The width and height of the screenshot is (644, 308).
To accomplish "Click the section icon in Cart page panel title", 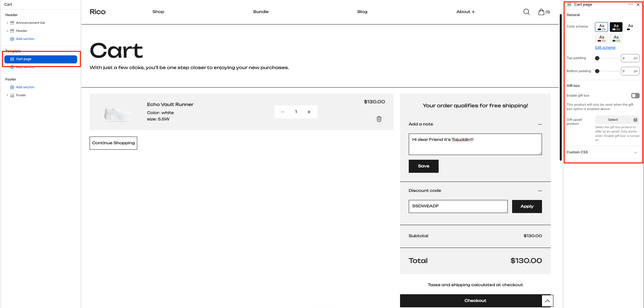I will (569, 4).
